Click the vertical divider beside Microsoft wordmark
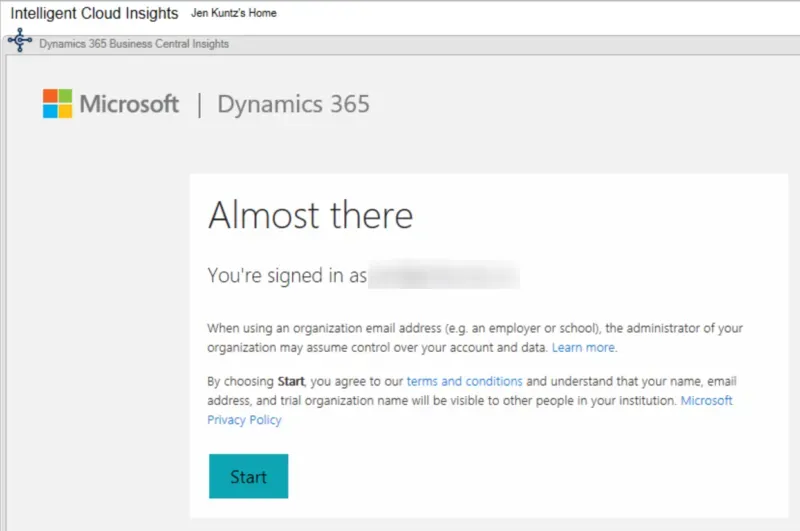 [198, 104]
